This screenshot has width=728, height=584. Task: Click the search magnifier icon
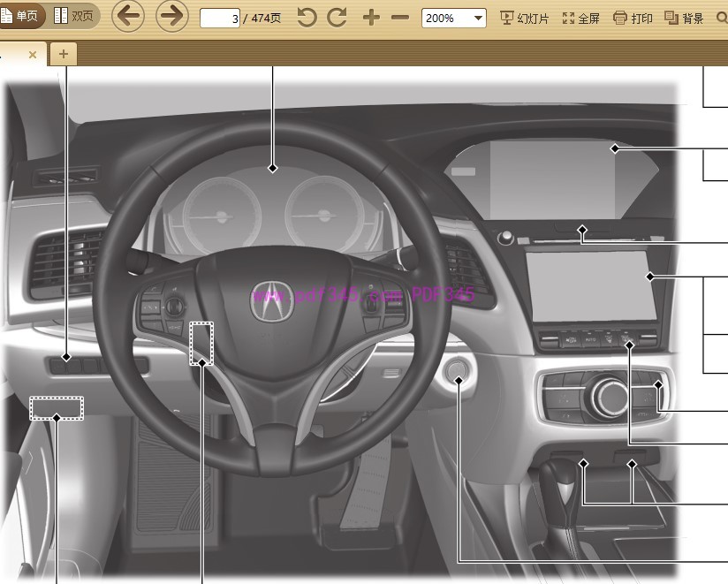(722, 18)
